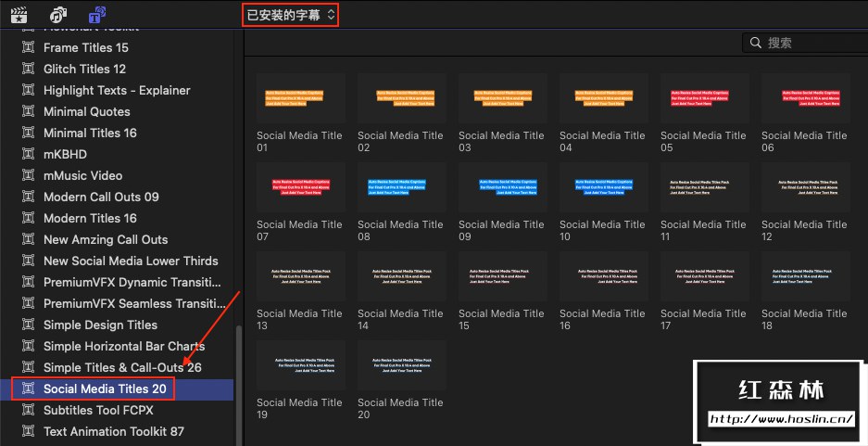Click the icon beside Text Animation Toolkit 87
Viewport: 868px width, 446px height.
[x=28, y=431]
